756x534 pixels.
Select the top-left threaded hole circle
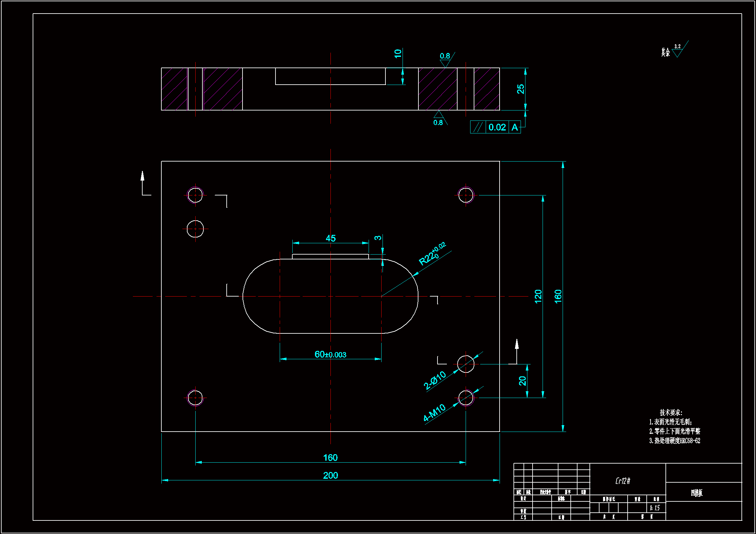195,195
